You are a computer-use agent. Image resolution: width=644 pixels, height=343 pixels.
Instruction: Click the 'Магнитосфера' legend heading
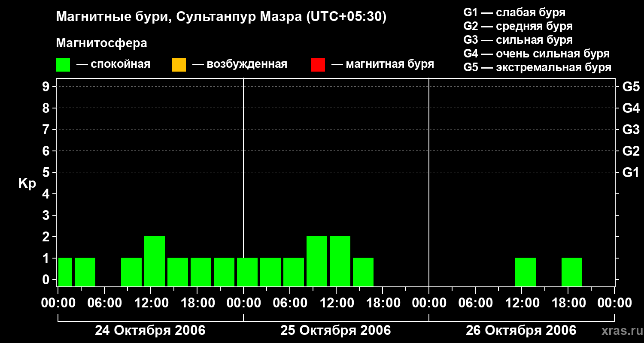click(x=101, y=43)
